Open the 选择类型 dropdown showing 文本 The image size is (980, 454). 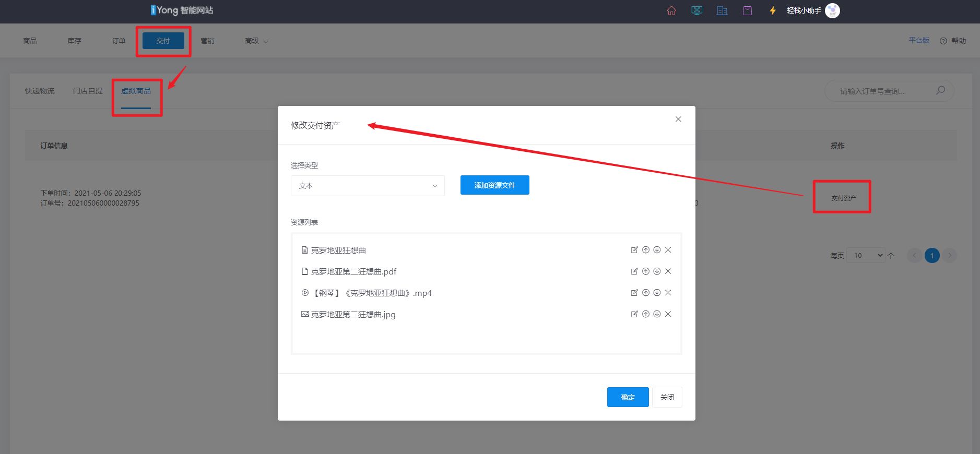pos(368,186)
